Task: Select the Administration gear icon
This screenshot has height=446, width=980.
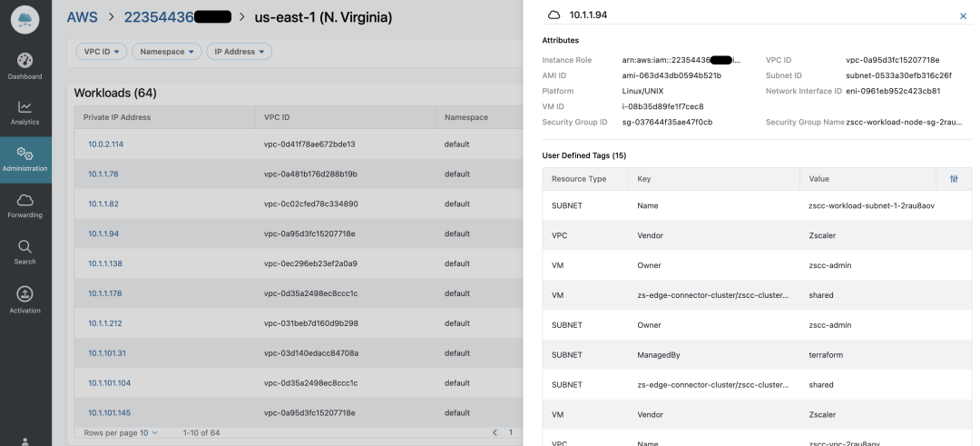Action: (25, 154)
